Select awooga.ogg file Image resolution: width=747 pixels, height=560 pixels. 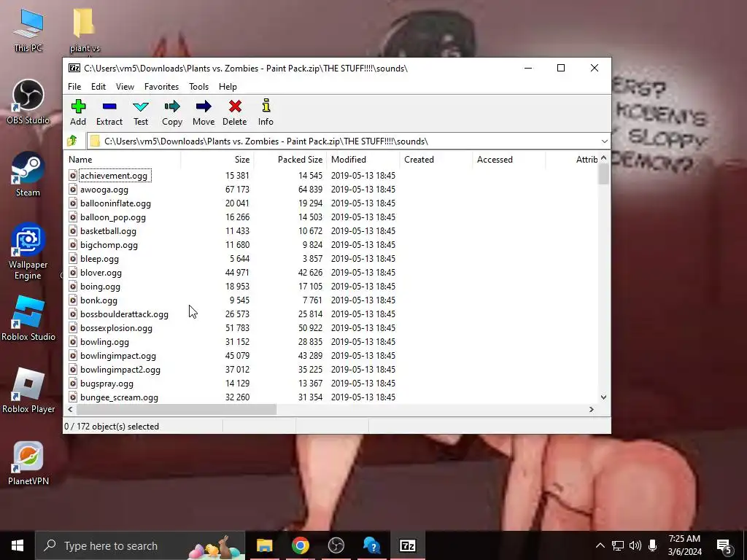pos(104,190)
